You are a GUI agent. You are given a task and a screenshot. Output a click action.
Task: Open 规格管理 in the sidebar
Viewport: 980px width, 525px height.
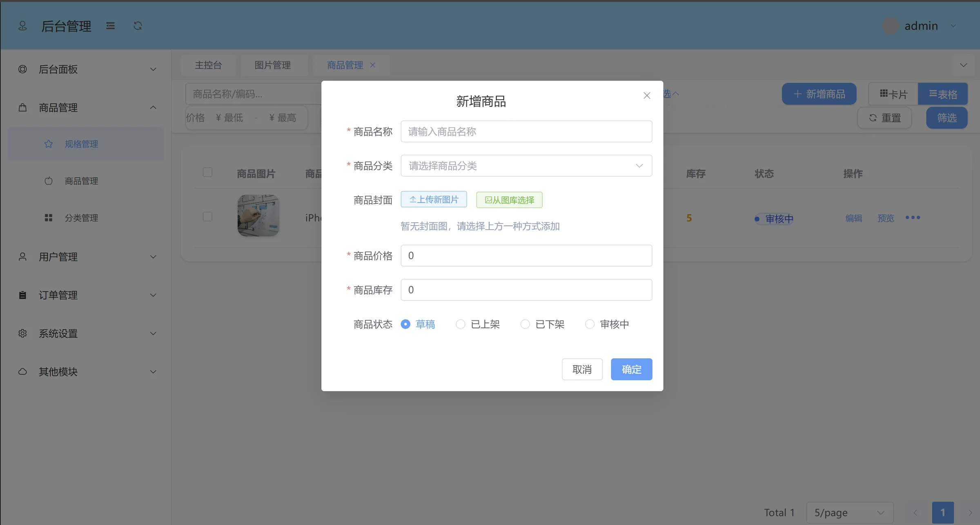click(x=86, y=144)
